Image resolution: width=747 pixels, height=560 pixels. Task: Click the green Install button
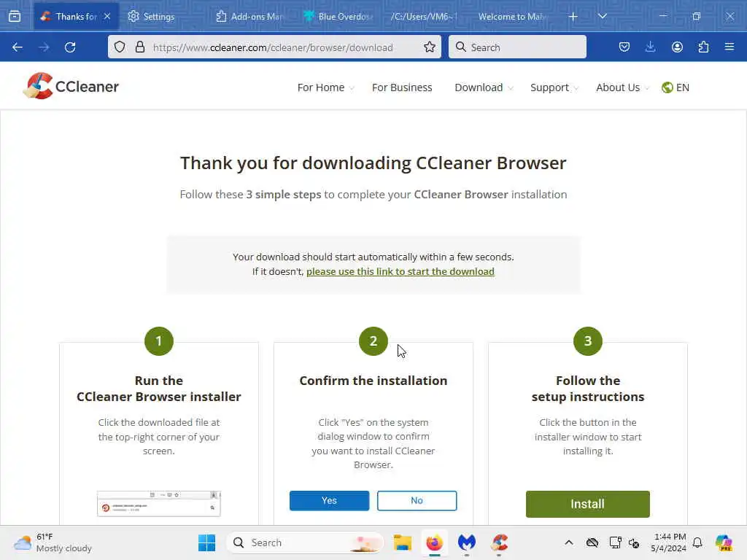point(587,504)
